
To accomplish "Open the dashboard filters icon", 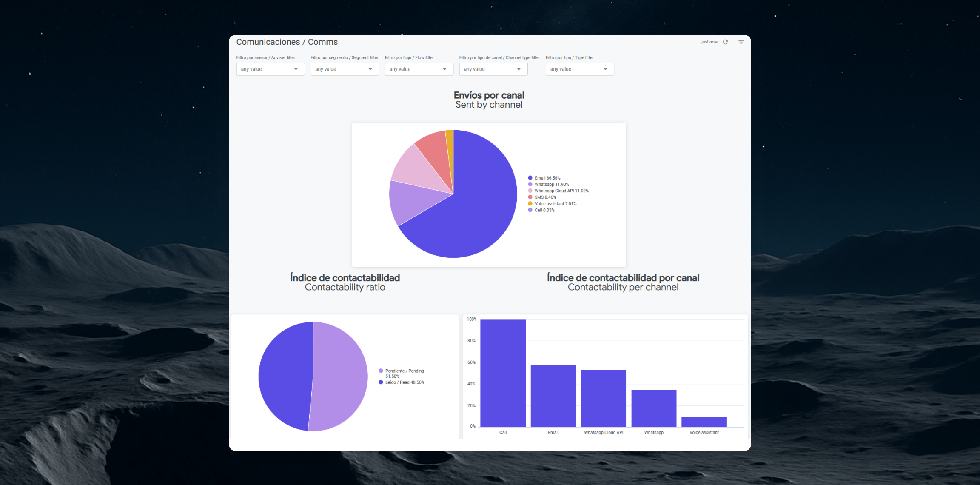I will tap(741, 42).
